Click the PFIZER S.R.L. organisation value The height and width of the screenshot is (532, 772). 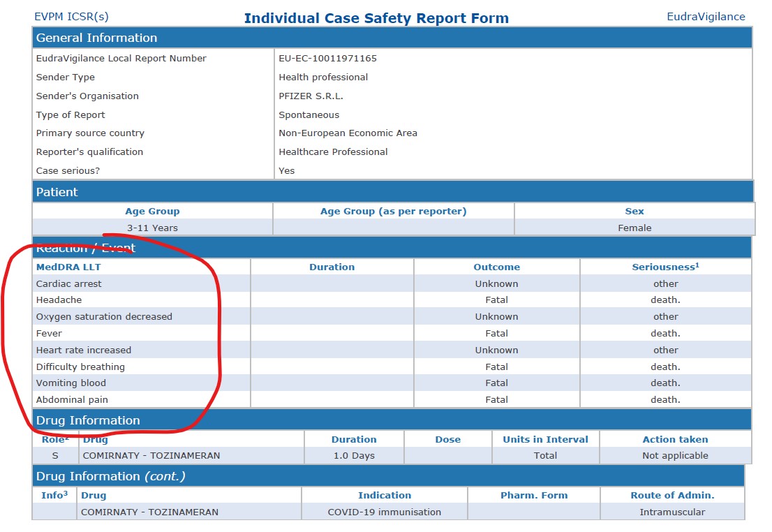pos(311,96)
